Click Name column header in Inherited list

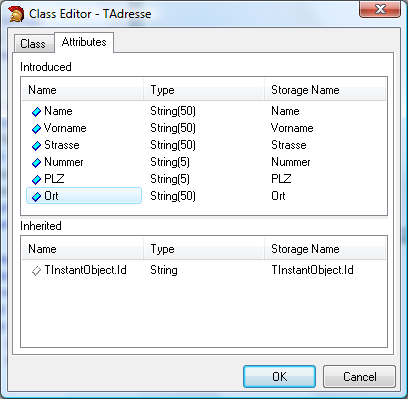83,249
